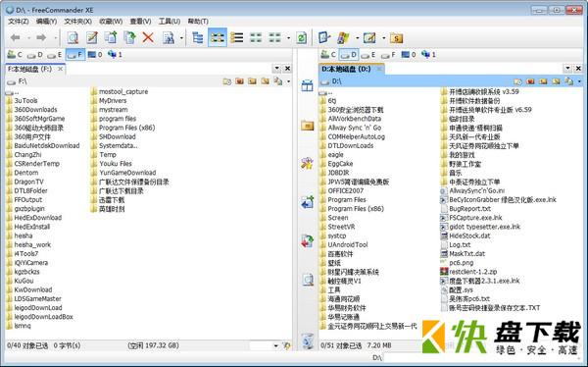This screenshot has height=367, width=588.
Task: Open the left panel tab list dropdown arrow
Action: tap(276, 69)
